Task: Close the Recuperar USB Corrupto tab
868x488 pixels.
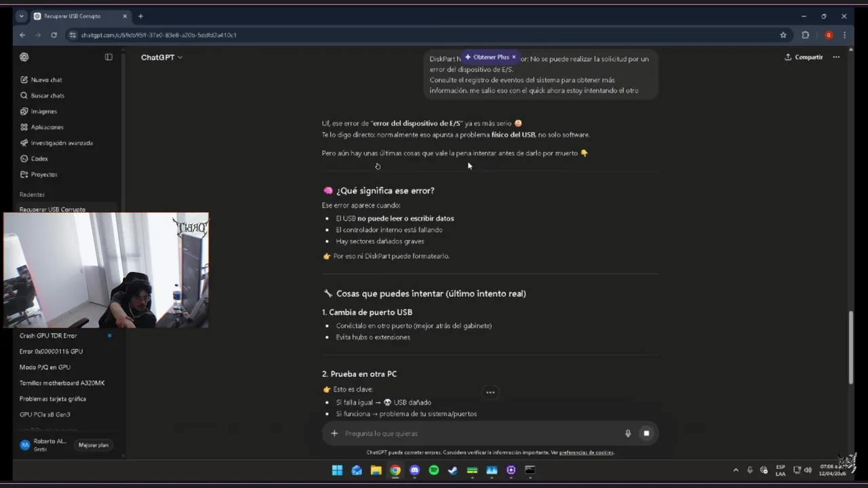Action: [125, 16]
